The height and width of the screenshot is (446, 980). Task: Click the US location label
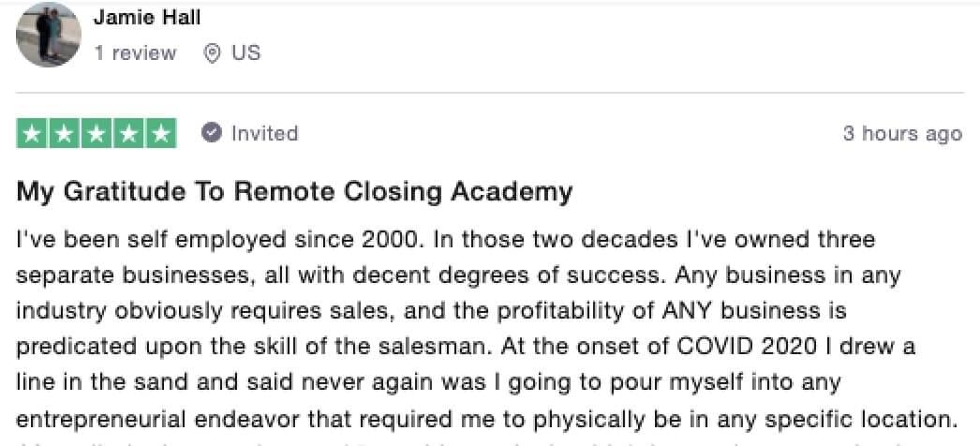245,53
